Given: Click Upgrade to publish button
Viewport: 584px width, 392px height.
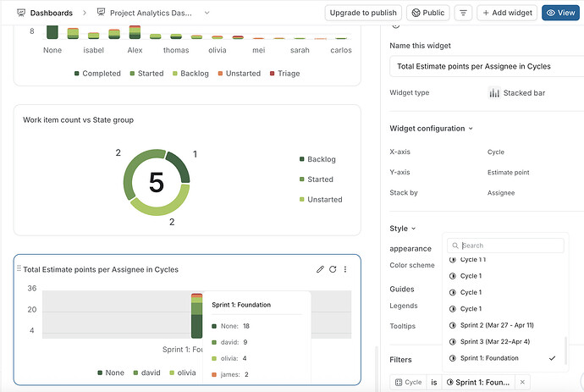Looking at the screenshot, I should point(363,13).
